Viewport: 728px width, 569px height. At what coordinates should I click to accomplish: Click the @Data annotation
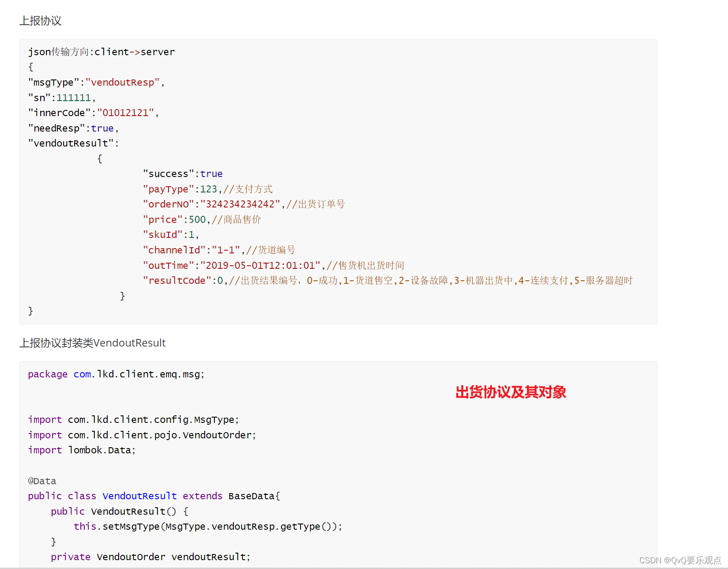click(x=42, y=481)
